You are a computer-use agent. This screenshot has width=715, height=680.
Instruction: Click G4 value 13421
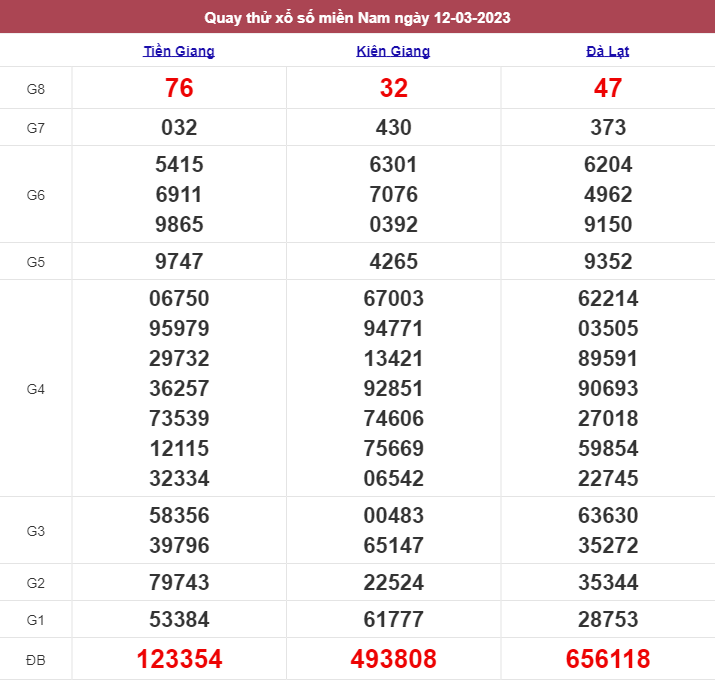click(x=394, y=358)
